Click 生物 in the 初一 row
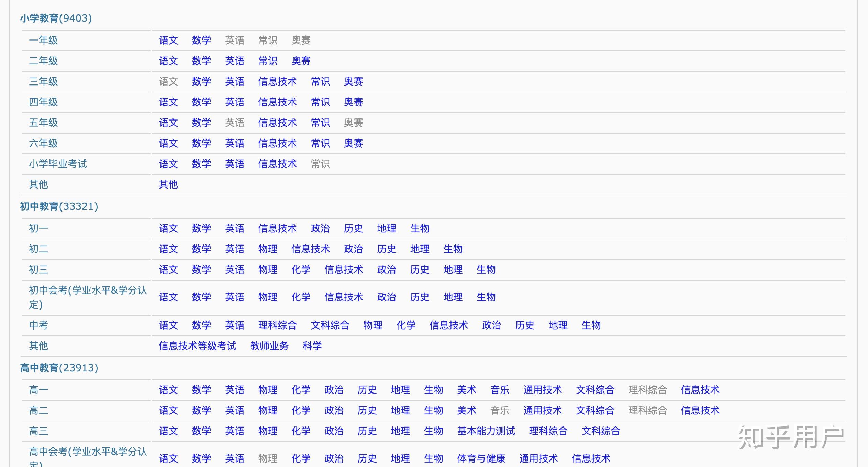This screenshot has height=467, width=868. [x=420, y=228]
